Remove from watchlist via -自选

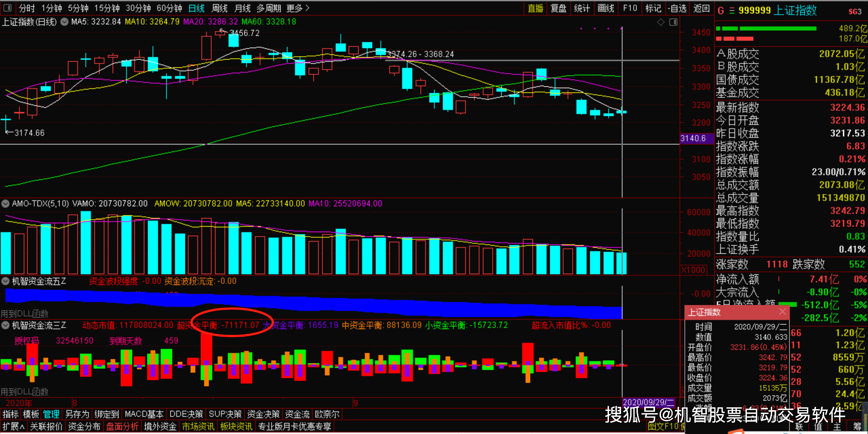tap(677, 8)
